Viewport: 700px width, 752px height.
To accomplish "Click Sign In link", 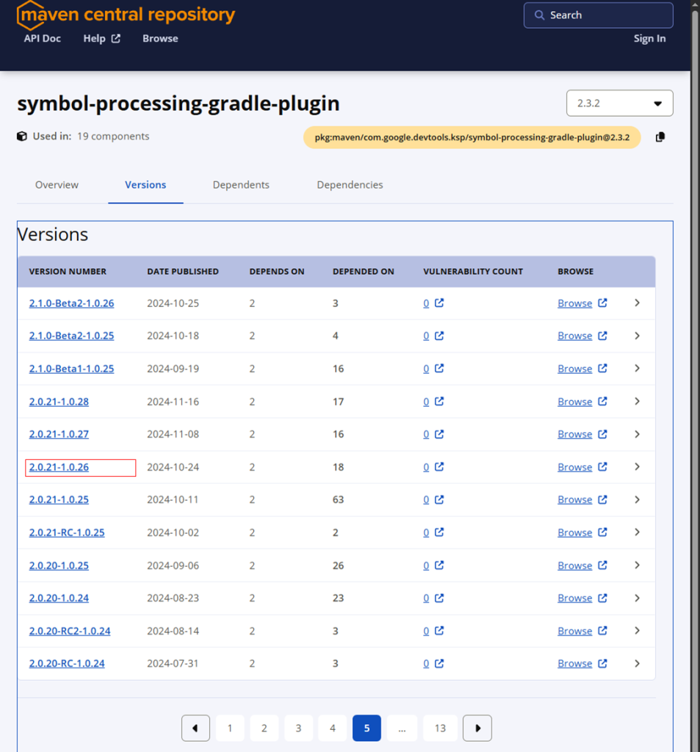I will click(x=649, y=39).
